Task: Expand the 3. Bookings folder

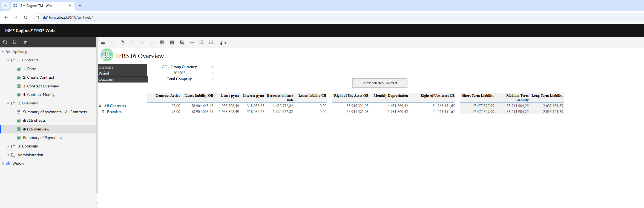Action: point(8,146)
